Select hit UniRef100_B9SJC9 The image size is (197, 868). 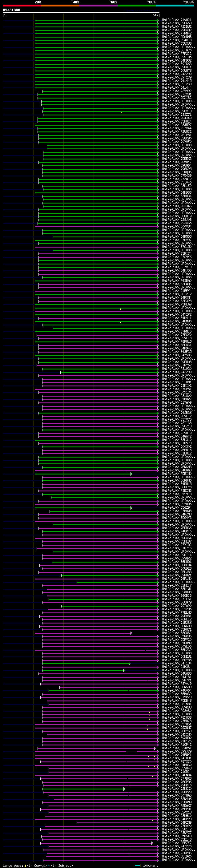point(176,752)
